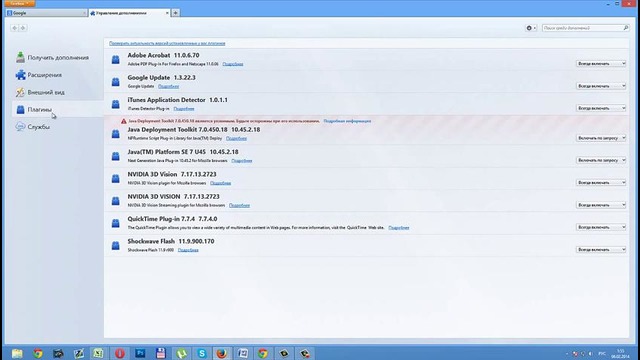Screen dimensions: 640x360
Task: Click the Java Deployment Toolkit plugin icon
Action: (x=116, y=134)
